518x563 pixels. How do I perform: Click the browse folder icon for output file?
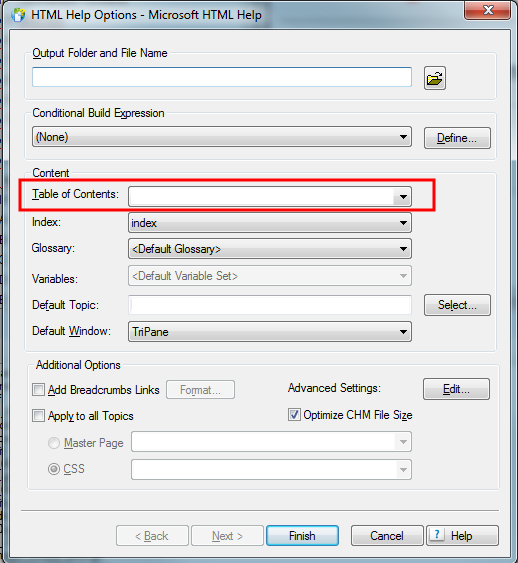point(435,78)
